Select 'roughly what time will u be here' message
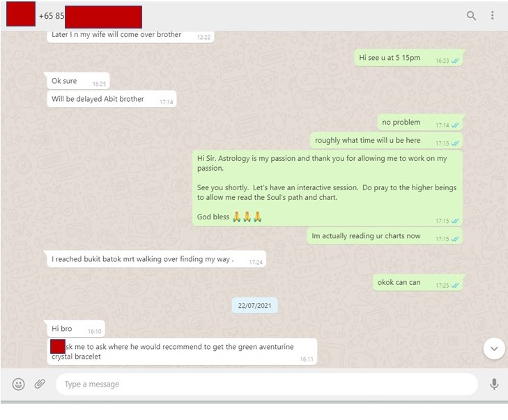 [x=387, y=141]
